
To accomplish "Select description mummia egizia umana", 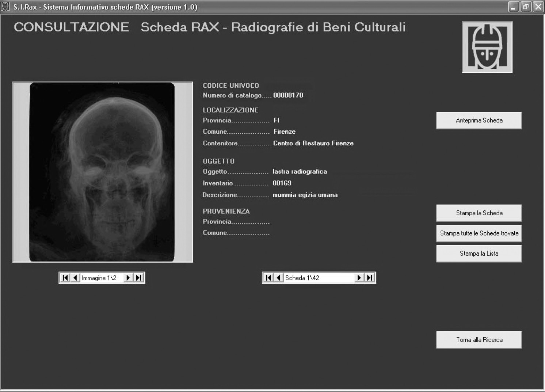I will coord(305,195).
